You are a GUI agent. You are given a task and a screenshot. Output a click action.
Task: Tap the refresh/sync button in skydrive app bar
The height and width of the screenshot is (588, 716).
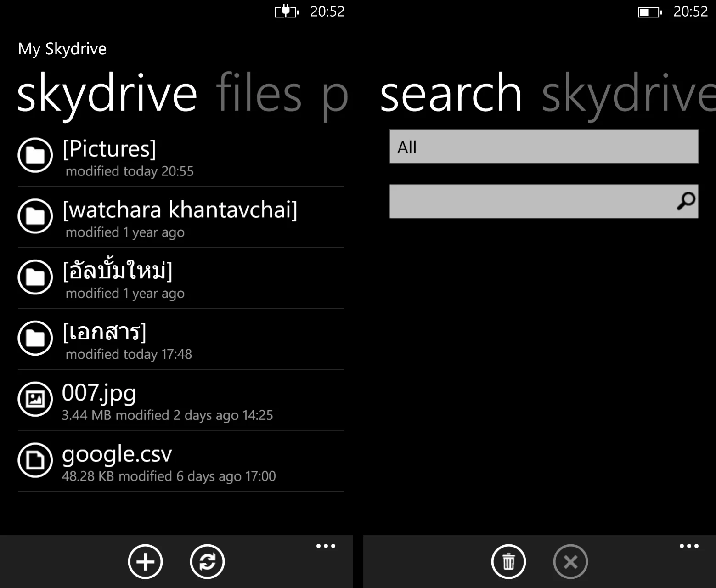click(x=207, y=562)
